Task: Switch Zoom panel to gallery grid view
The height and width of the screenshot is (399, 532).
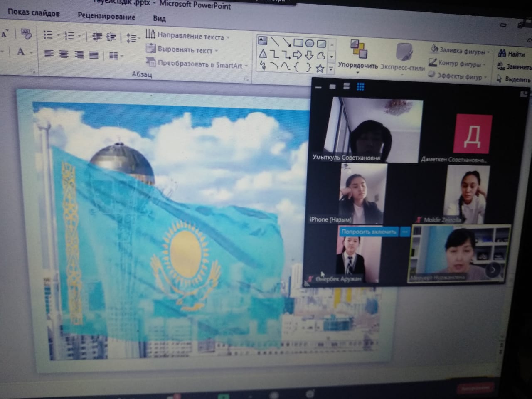Action: click(360, 86)
